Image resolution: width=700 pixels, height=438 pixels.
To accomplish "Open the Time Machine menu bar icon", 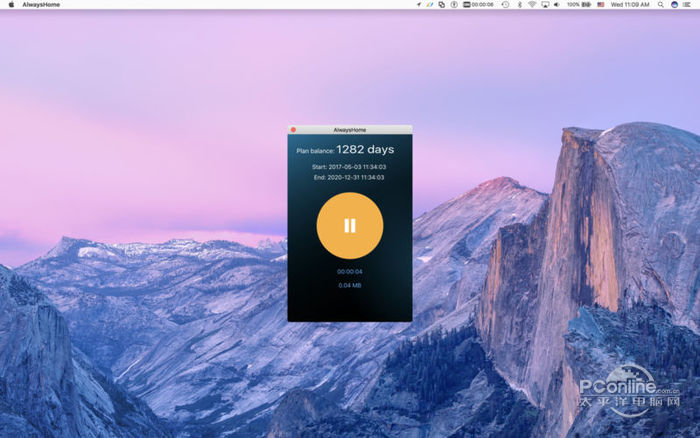I will 505,4.
